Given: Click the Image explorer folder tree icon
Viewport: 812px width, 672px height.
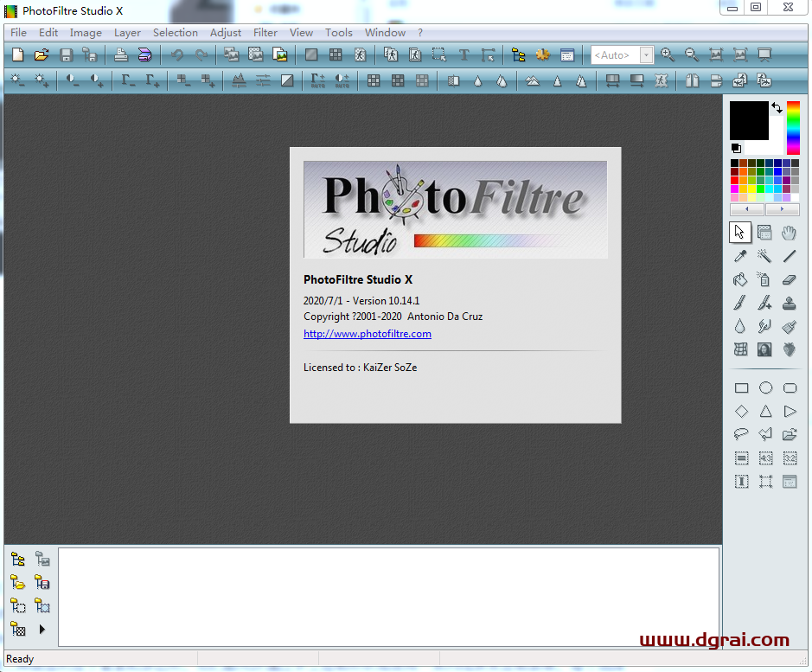Looking at the screenshot, I should [518, 55].
